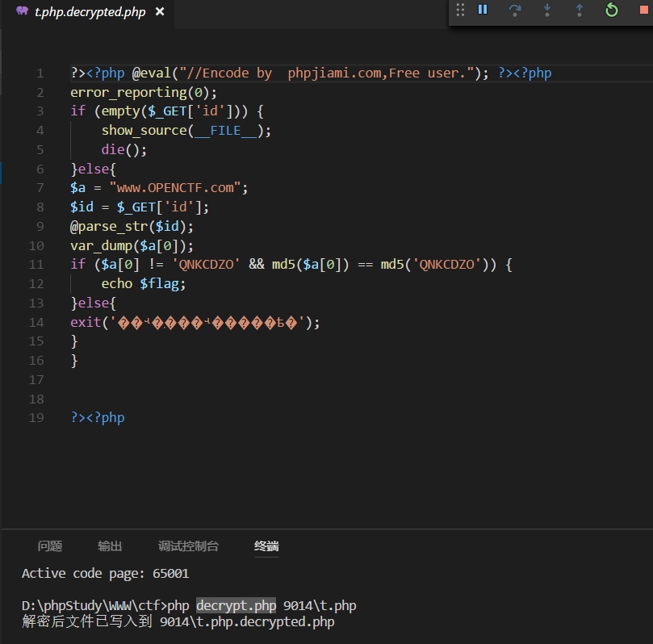This screenshot has height=644, width=653.
Task: Click the die(); call on line 5
Action: pos(124,150)
